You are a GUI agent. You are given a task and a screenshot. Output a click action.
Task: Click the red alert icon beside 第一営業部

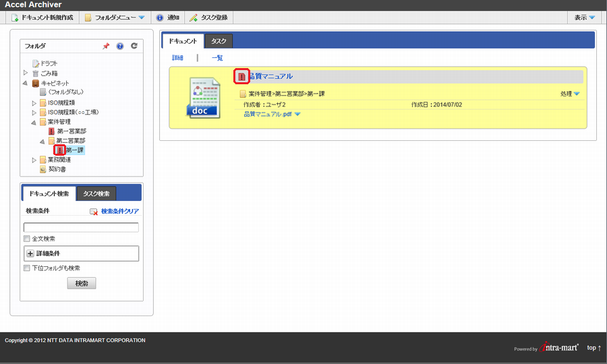pyautogui.click(x=51, y=131)
